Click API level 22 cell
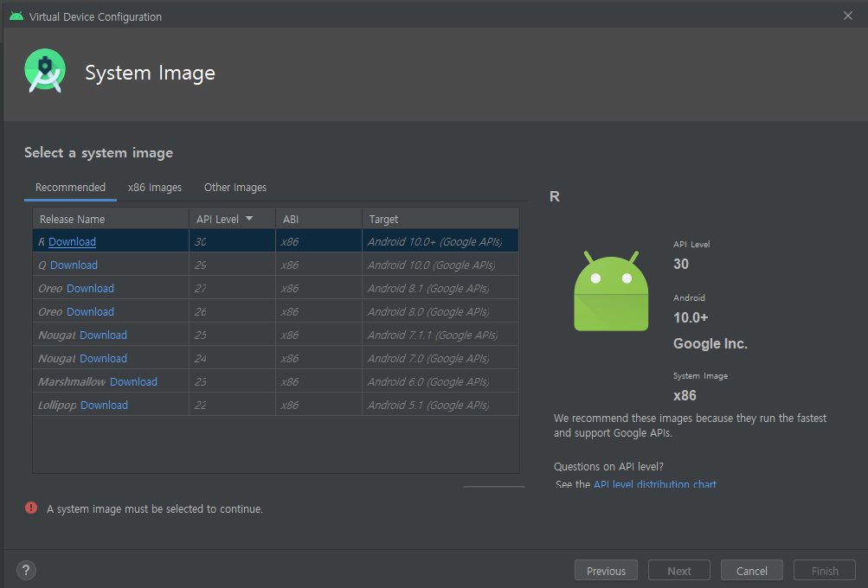The image size is (868, 588). click(x=233, y=405)
